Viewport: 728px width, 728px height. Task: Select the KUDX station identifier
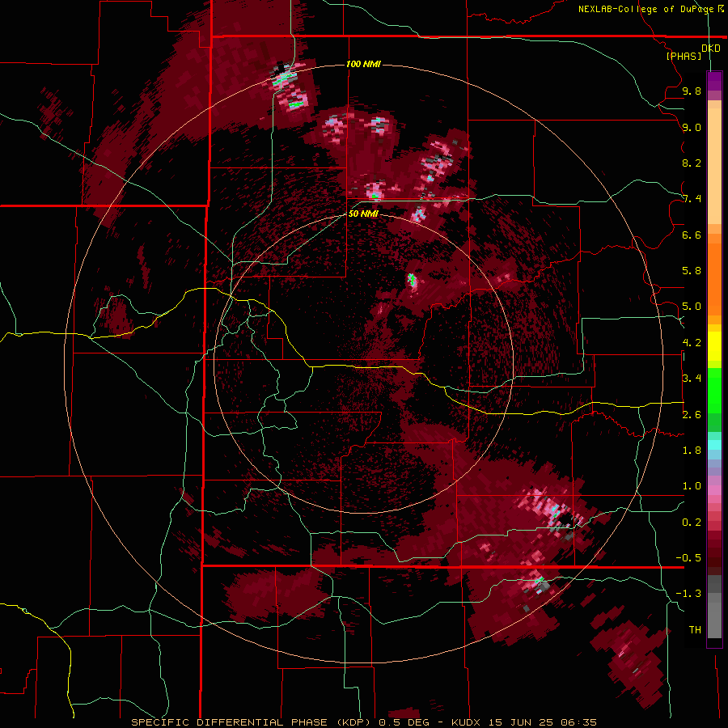point(467,722)
